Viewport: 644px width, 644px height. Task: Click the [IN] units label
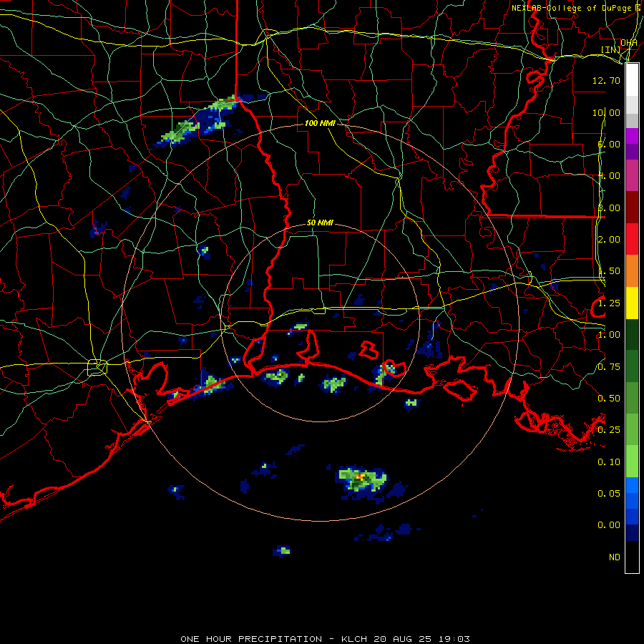611,49
